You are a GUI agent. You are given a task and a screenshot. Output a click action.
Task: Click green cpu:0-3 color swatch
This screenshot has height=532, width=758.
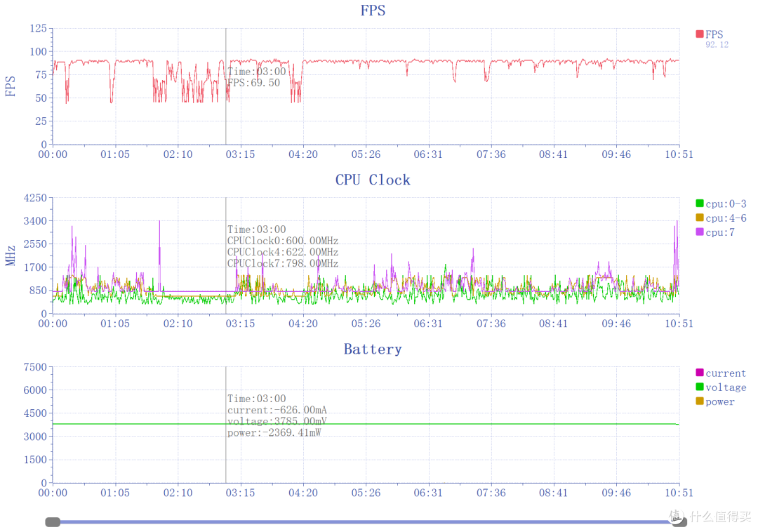pyautogui.click(x=700, y=203)
